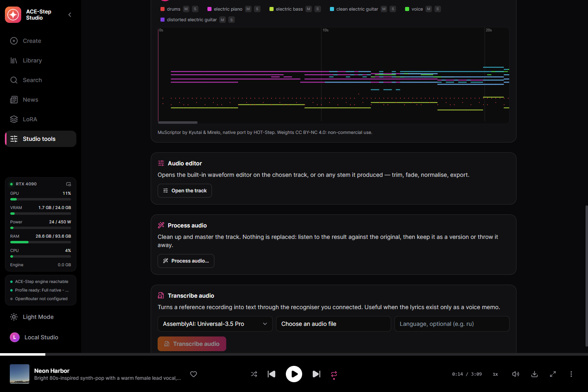Image resolution: width=588 pixels, height=392 pixels.
Task: Open the AssemblyAI recogniser dropdown
Action: [215, 324]
